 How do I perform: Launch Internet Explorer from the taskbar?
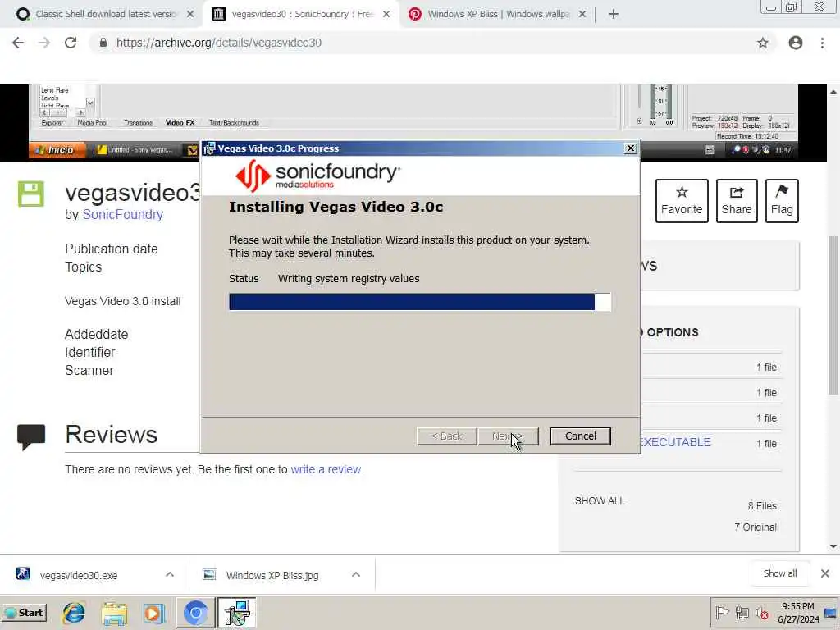[74, 613]
